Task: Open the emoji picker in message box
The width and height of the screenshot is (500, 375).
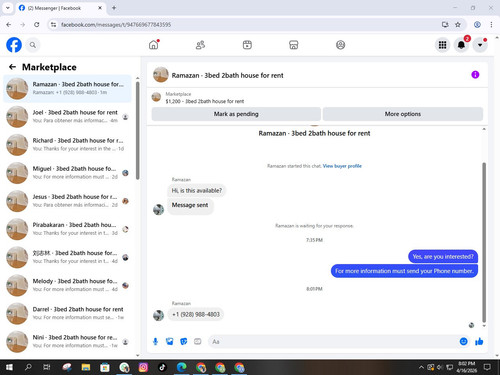Action: click(463, 341)
